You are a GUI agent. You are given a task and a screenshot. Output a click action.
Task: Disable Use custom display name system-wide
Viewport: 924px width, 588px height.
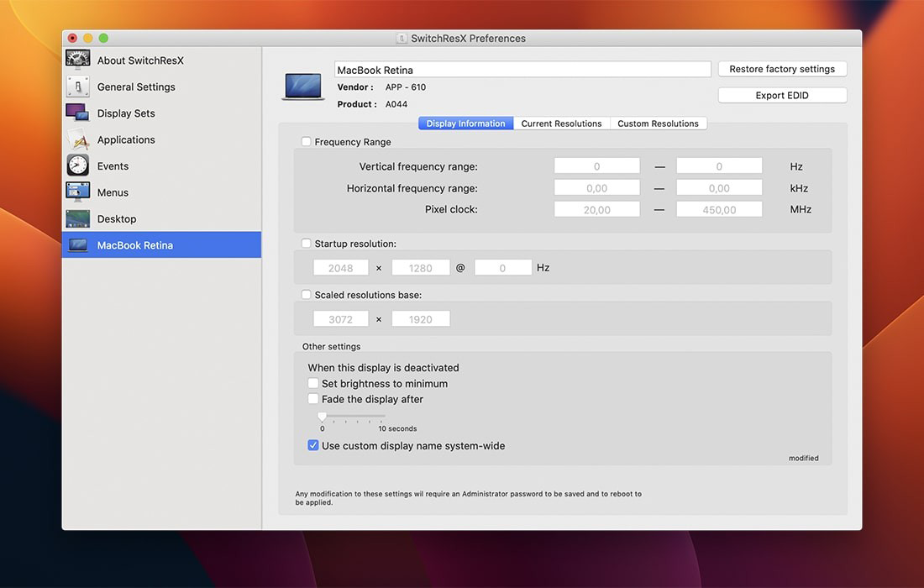coord(313,445)
